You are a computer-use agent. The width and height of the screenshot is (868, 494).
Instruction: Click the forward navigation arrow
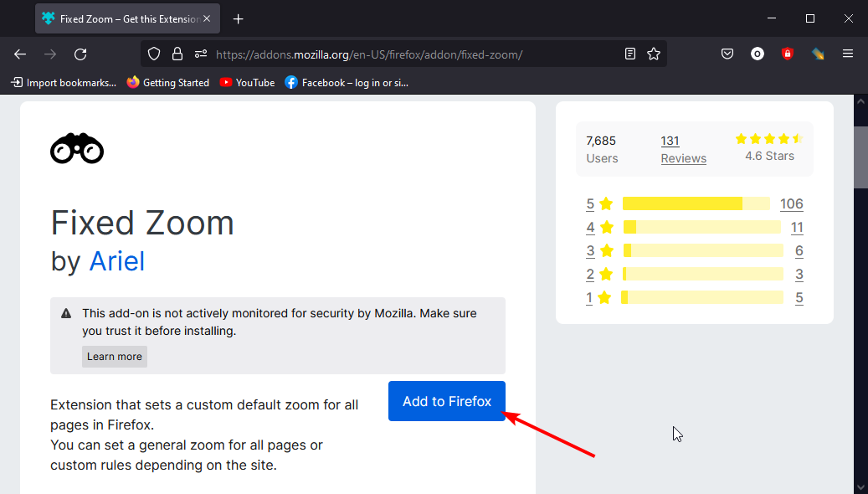pos(50,54)
